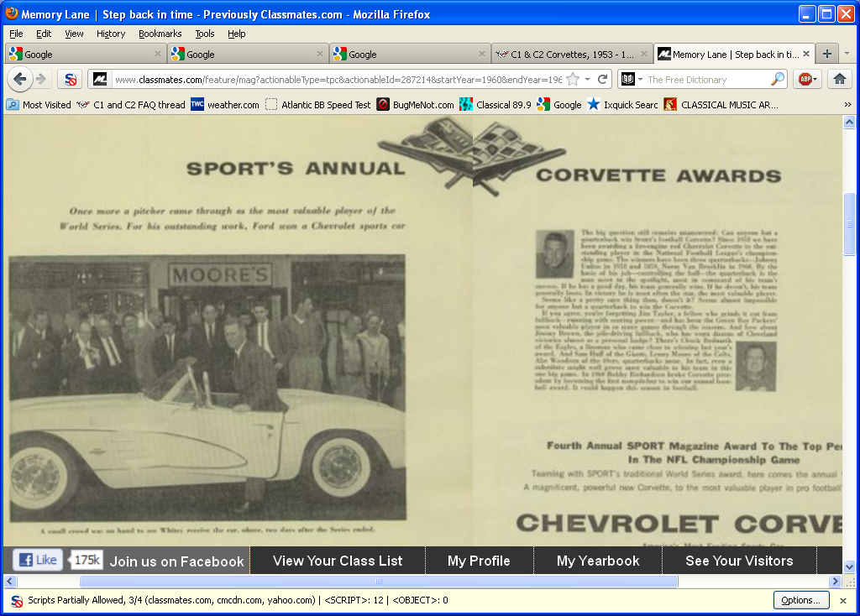
Task: Open the Help menu
Action: point(236,34)
